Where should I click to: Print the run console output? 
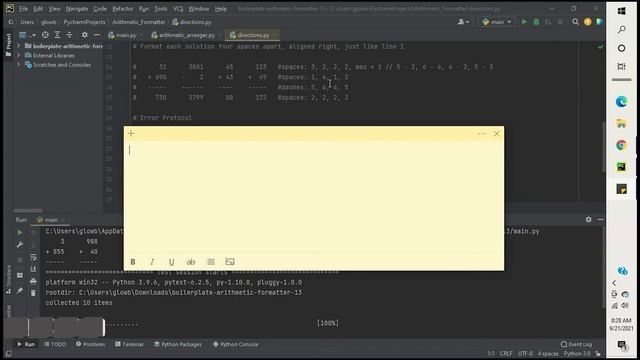(33, 281)
